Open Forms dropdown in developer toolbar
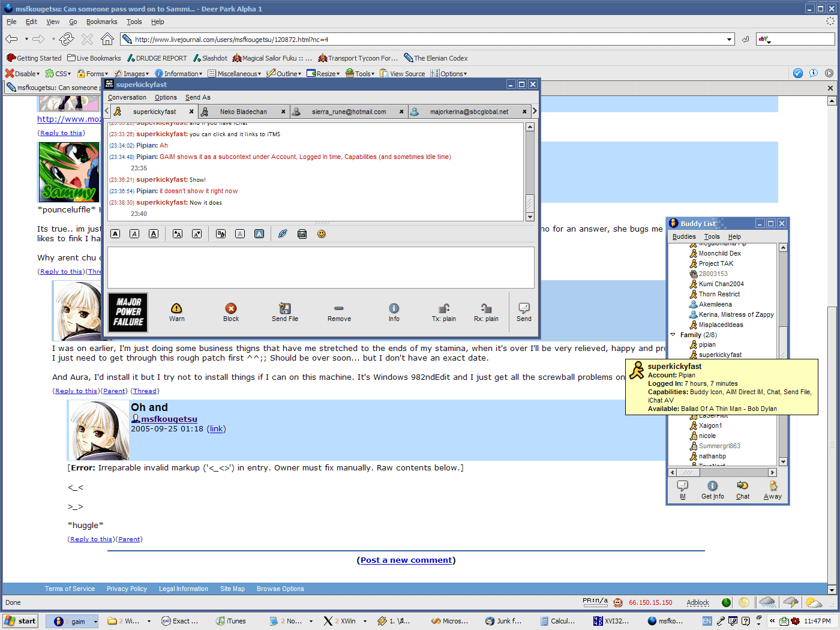Image resolution: width=840 pixels, height=630 pixels. [x=93, y=74]
